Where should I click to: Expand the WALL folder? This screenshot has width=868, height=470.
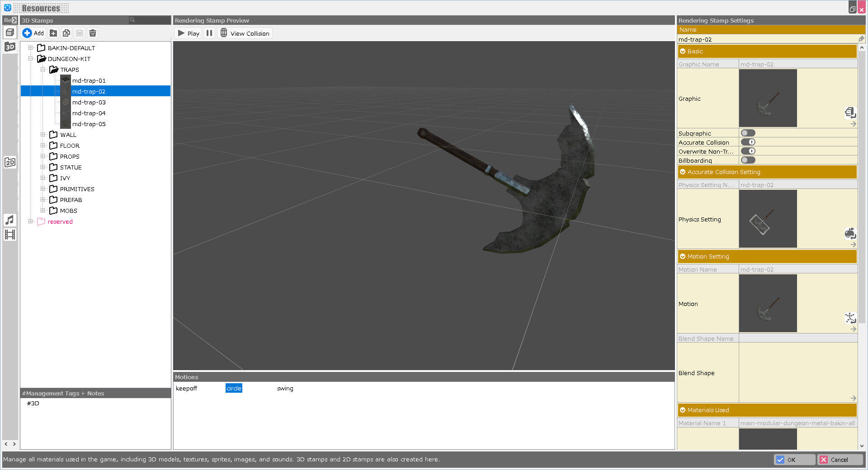coord(43,134)
